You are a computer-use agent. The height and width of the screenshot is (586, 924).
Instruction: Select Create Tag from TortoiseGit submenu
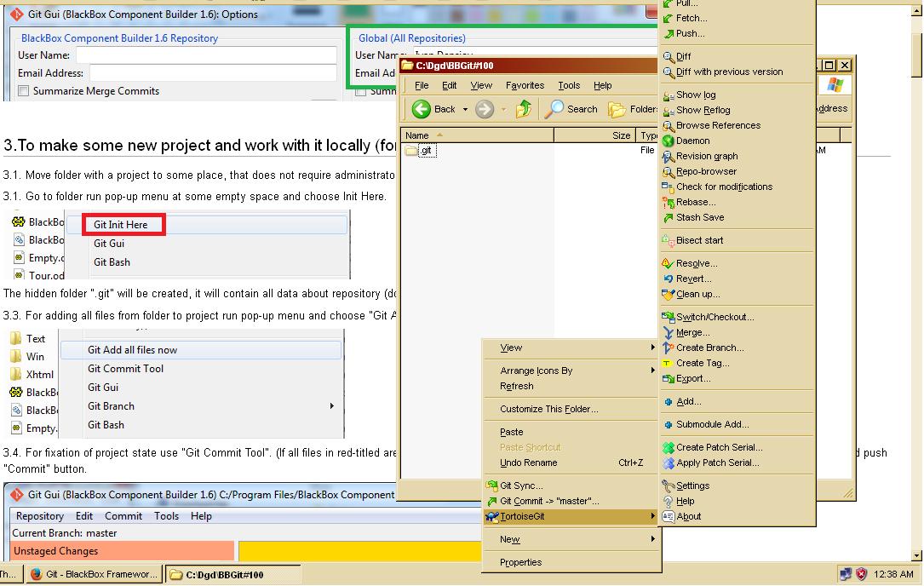tap(703, 363)
